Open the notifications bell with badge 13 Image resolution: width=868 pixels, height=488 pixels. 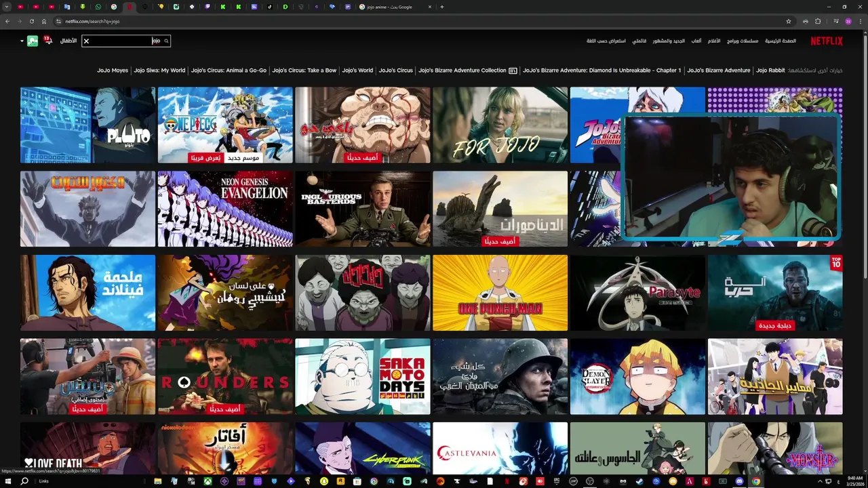point(48,41)
